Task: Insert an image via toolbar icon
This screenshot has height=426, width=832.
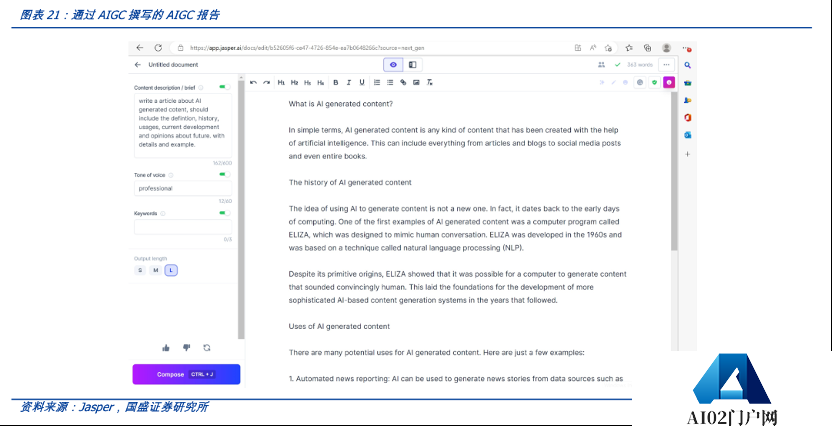Action: click(416, 82)
